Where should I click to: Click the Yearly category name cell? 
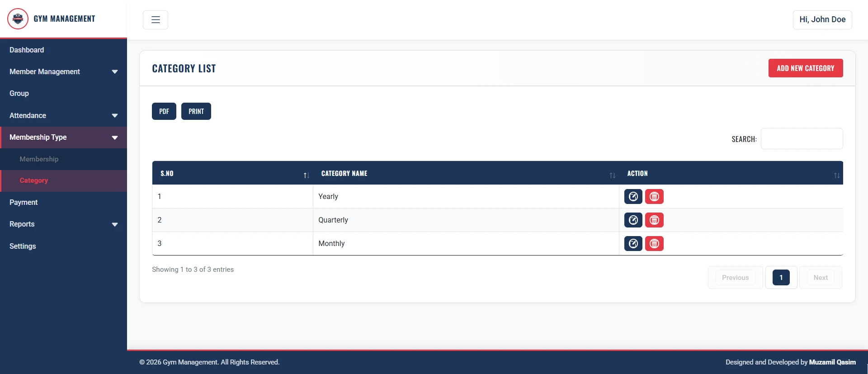[x=466, y=197]
